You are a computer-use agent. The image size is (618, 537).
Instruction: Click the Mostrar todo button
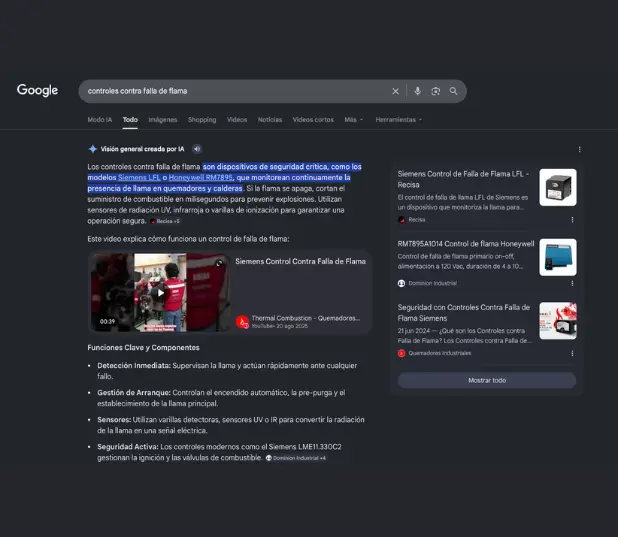[487, 380]
